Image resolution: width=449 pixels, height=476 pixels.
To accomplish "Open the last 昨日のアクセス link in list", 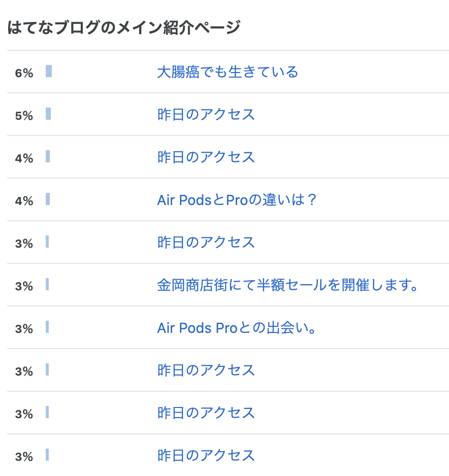I will (x=206, y=455).
